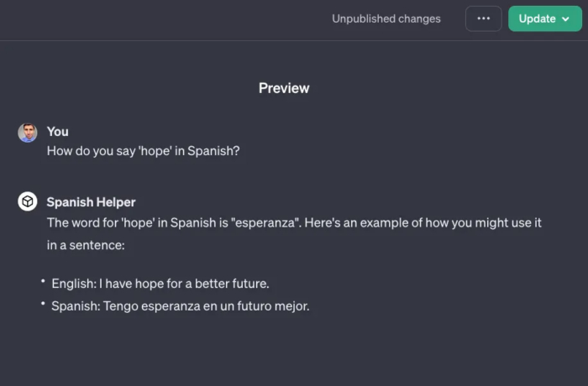Click the green Update button

537,18
